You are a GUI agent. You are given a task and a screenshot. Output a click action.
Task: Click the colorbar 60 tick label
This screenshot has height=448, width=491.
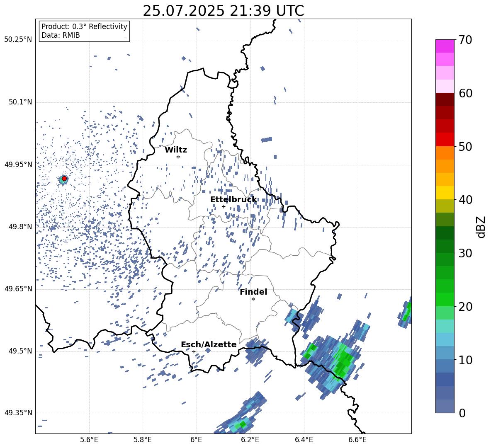click(x=465, y=93)
